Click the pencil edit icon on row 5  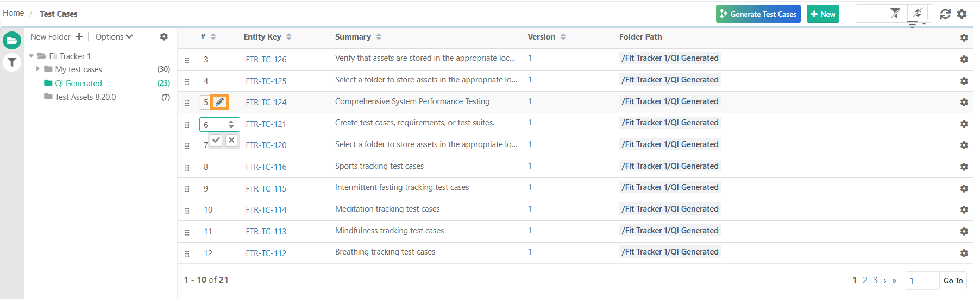[x=219, y=102]
